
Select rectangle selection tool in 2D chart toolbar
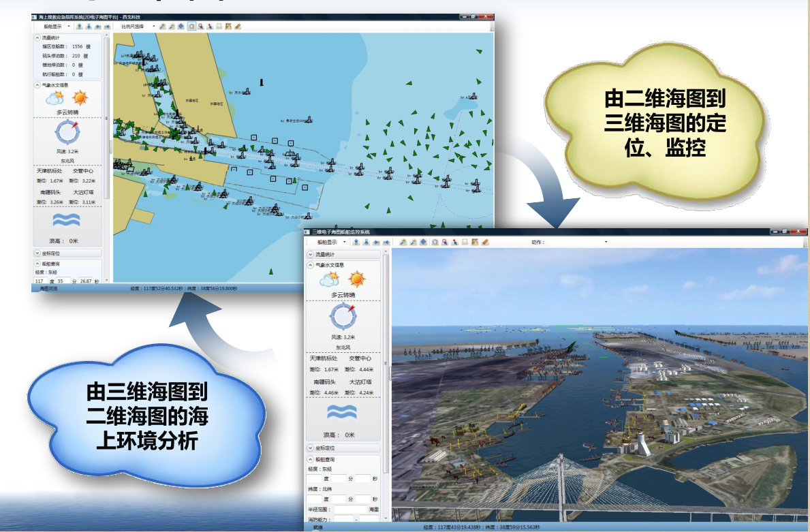click(219, 26)
